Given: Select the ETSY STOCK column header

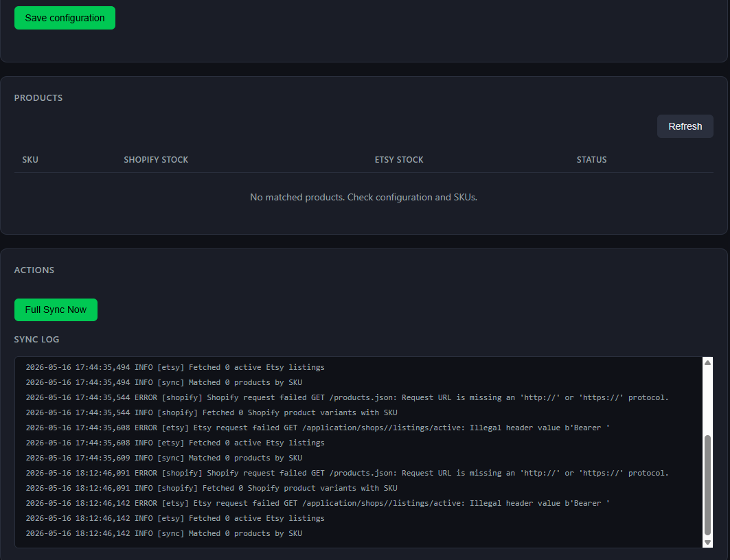Looking at the screenshot, I should [x=399, y=159].
